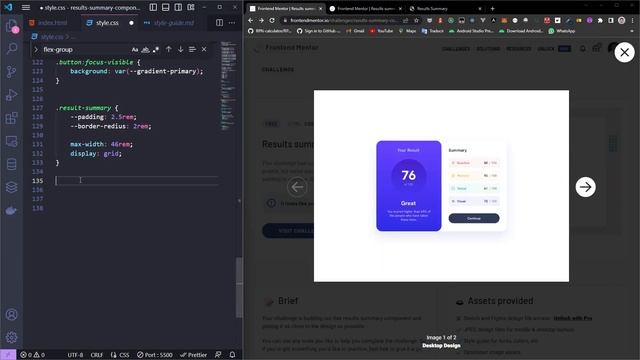This screenshot has width=640, height=360.
Task: Click Prettier status bar item
Action: tap(193, 355)
